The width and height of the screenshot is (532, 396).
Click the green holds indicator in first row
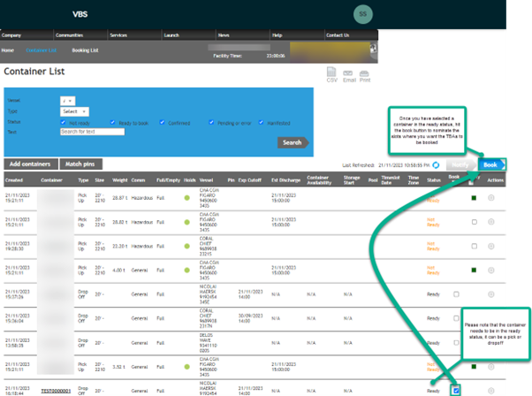coord(187,197)
